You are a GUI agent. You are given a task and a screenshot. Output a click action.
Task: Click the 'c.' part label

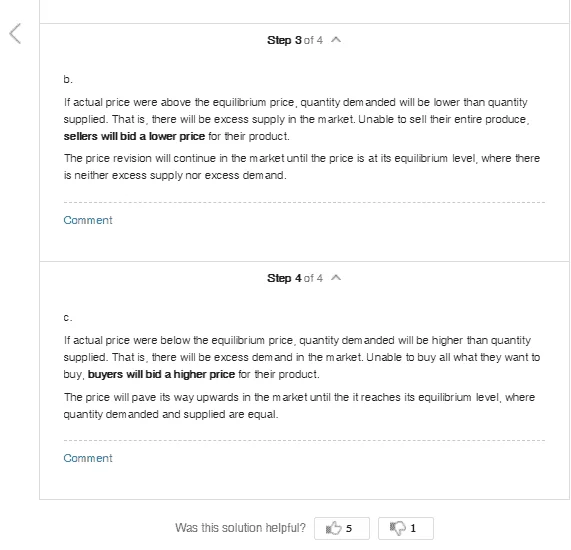pos(68,317)
